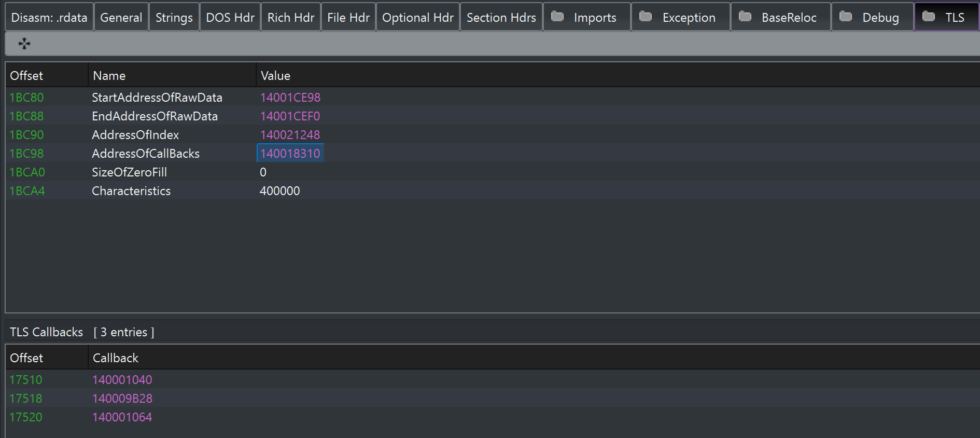Click callback offset 17518
This screenshot has height=438, width=980.
(26, 399)
